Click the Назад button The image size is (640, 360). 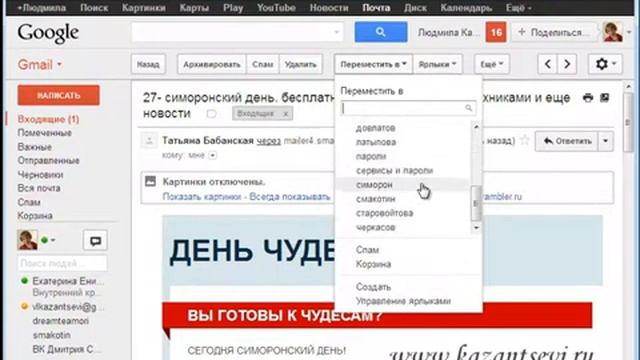(148, 64)
